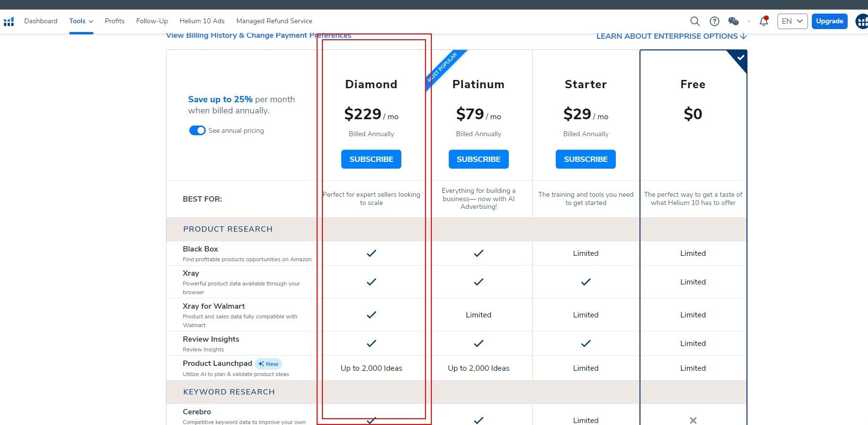Click the Xray feature name
The width and height of the screenshot is (868, 425).
point(191,273)
